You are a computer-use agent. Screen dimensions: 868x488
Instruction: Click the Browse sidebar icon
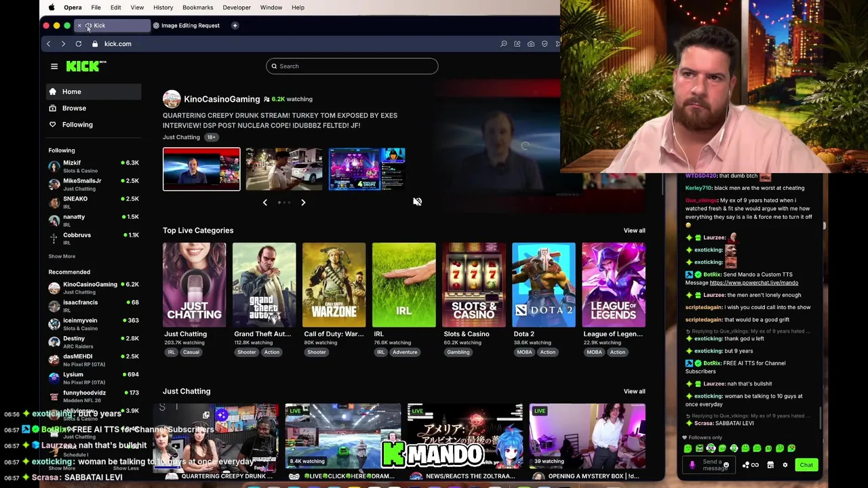pyautogui.click(x=52, y=108)
